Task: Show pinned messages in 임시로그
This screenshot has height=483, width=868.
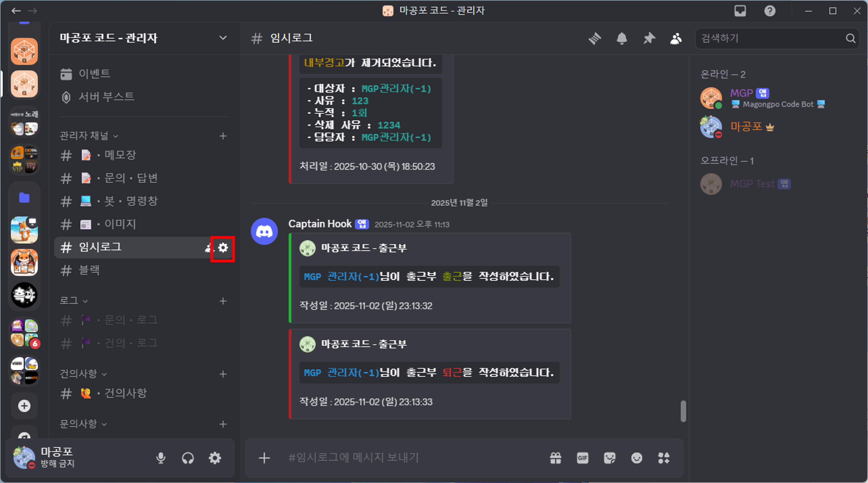Action: tap(649, 38)
